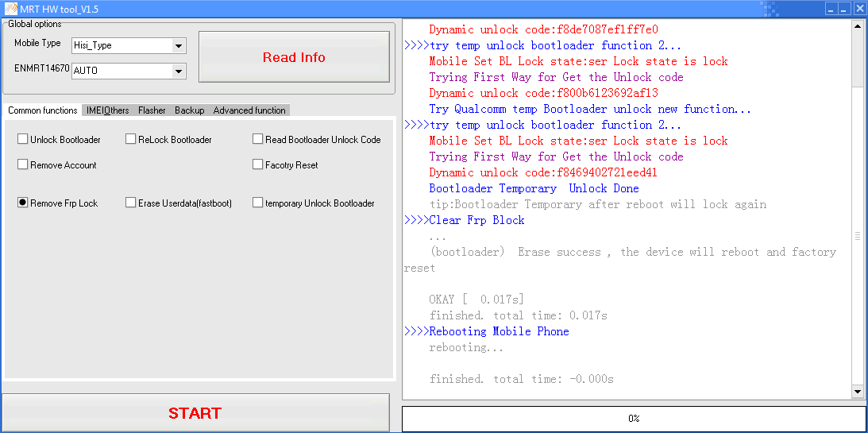Toggle the Remove Frp Lock option
Screen dimensions: 868x433
click(22, 203)
